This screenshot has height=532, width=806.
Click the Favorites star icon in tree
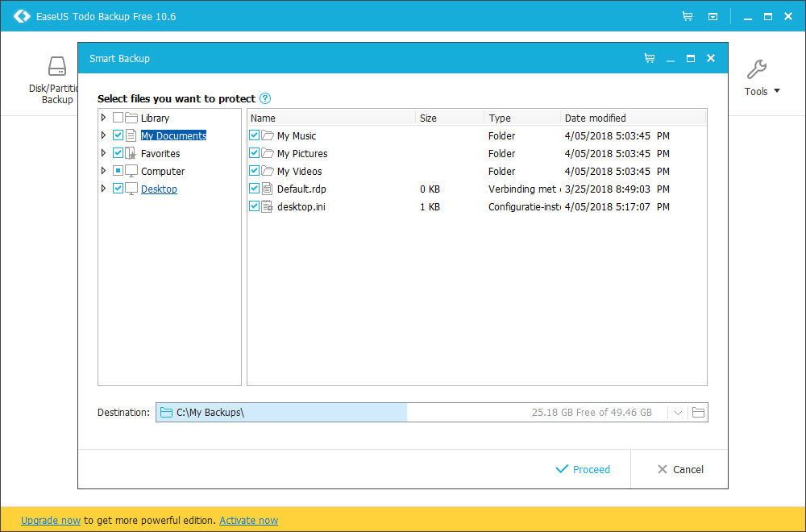coord(131,153)
